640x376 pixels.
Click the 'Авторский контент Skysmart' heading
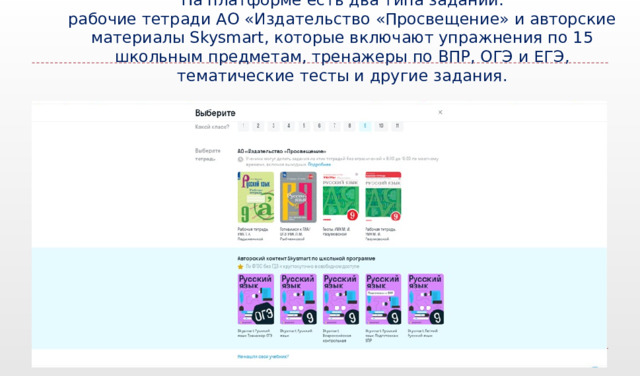306,258
